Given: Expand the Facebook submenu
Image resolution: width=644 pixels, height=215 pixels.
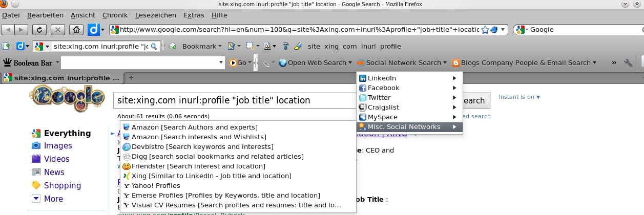Looking at the screenshot, I should 409,88.
